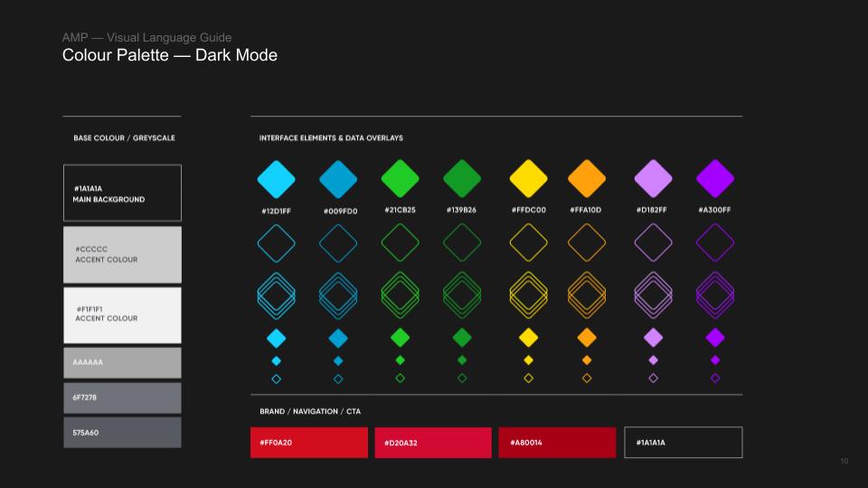Click the outlined dark green diamond under #139B26
This screenshot has width=868, height=488.
tap(462, 242)
